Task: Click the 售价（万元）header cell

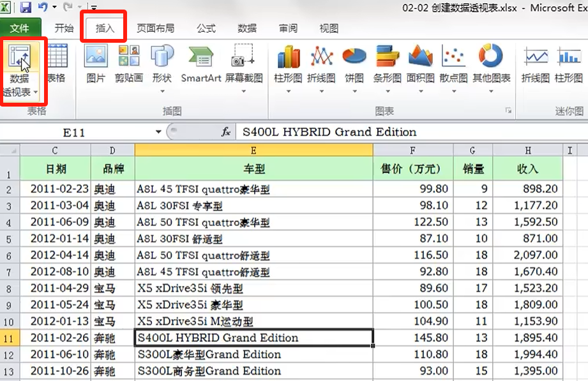Action: click(413, 168)
